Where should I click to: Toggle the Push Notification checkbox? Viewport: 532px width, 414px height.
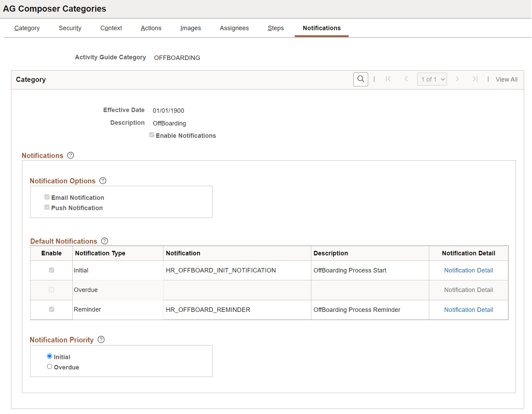(x=47, y=207)
